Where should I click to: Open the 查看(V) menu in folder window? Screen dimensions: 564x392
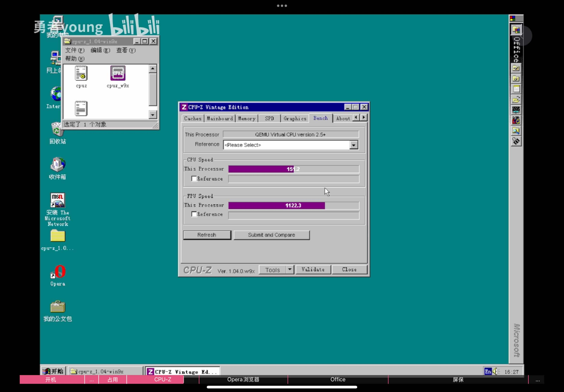pos(126,50)
